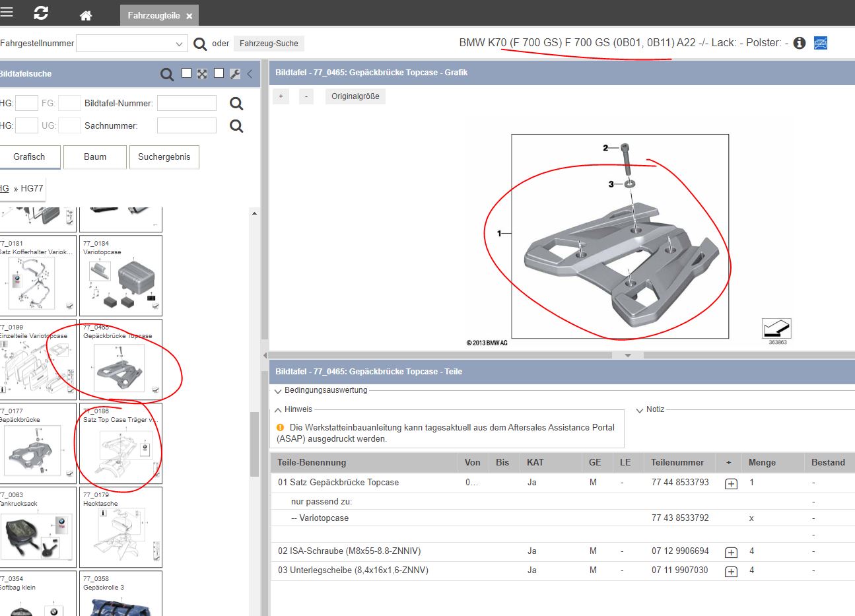
Task: Open the Variotopcase 77_0184 thumbnail
Action: [121, 276]
